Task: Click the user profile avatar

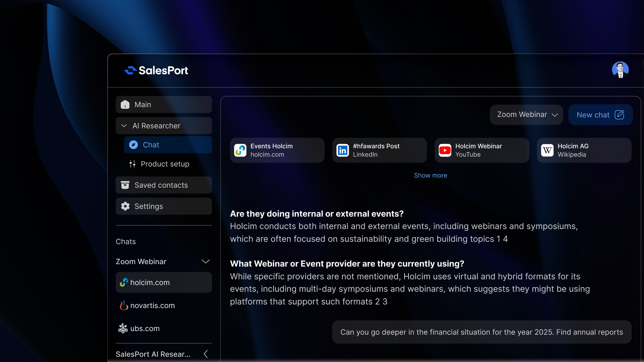Action: [620, 69]
